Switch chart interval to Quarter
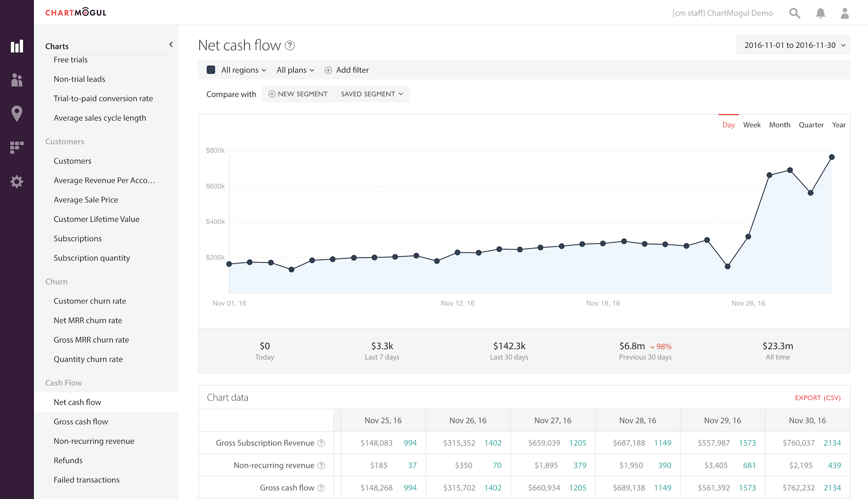The image size is (868, 499). (811, 125)
